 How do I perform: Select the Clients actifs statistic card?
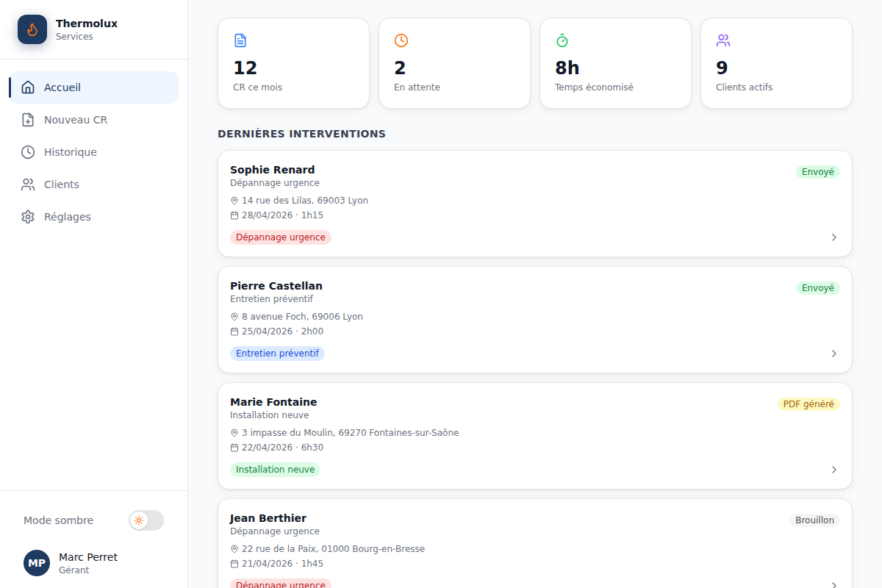click(x=776, y=63)
